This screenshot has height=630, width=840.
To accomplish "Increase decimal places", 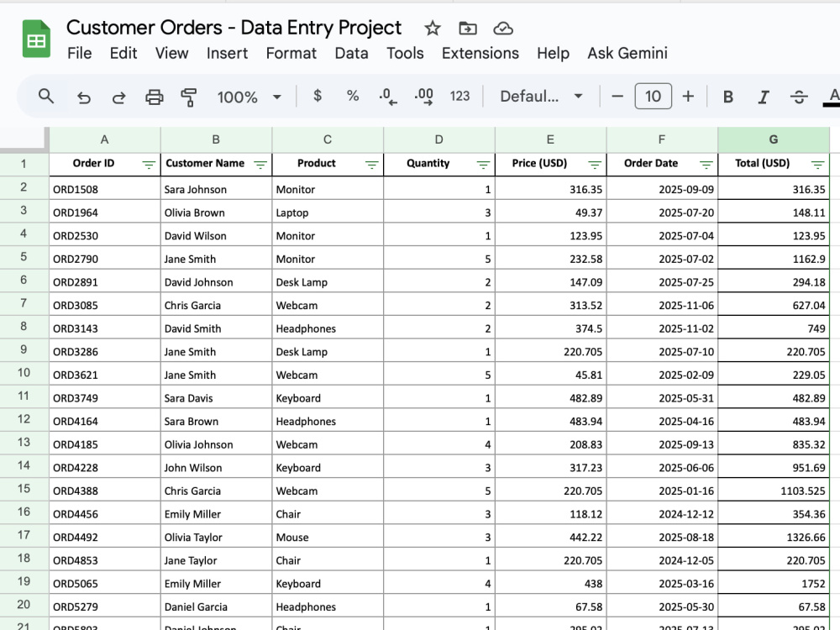I will [423, 97].
